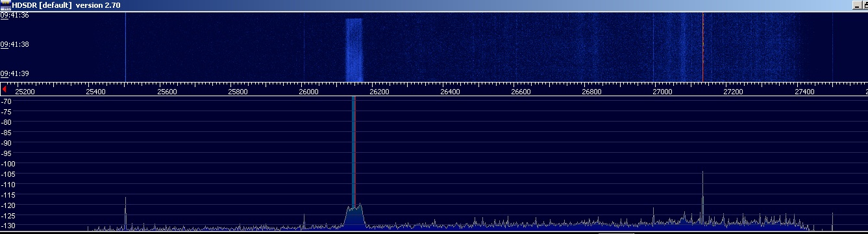Click the tallest spectrum peak near 27120
Image resolution: width=868 pixels, height=234 pixels.
pyautogui.click(x=702, y=195)
